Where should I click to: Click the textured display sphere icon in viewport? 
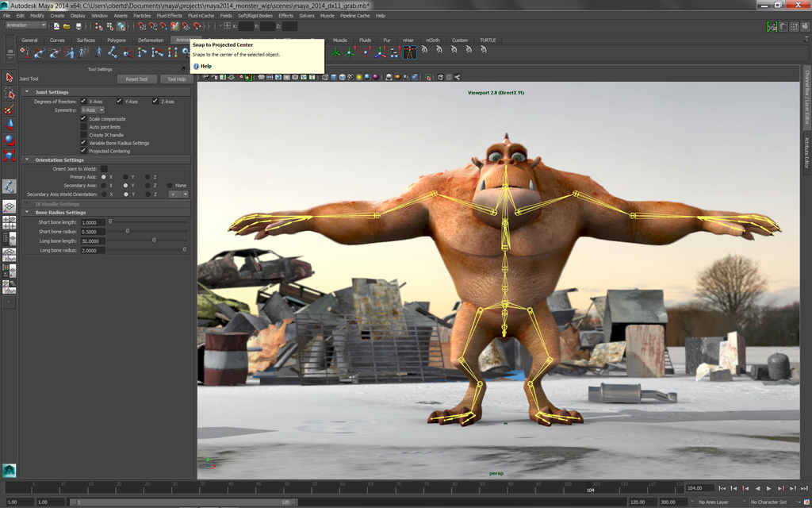pos(350,77)
